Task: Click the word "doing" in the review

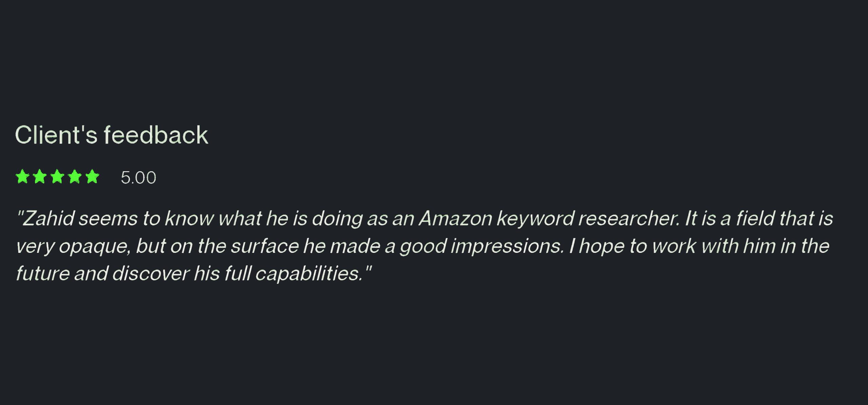Action: click(x=337, y=219)
